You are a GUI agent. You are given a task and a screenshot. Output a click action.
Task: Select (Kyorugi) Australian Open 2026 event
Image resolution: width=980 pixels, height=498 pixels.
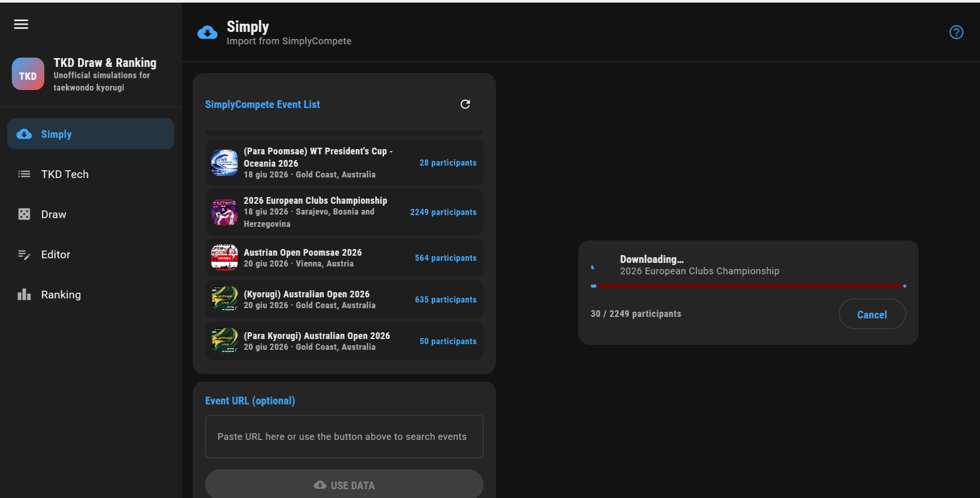click(x=344, y=299)
